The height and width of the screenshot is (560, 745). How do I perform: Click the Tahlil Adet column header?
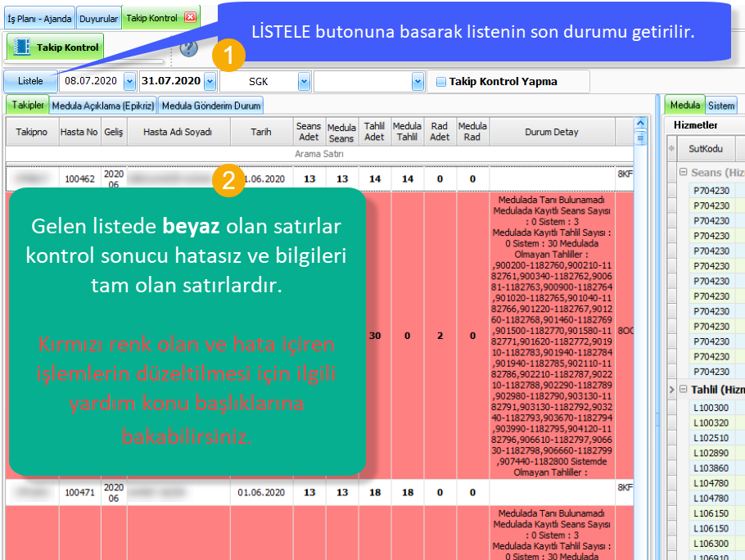pyautogui.click(x=374, y=132)
